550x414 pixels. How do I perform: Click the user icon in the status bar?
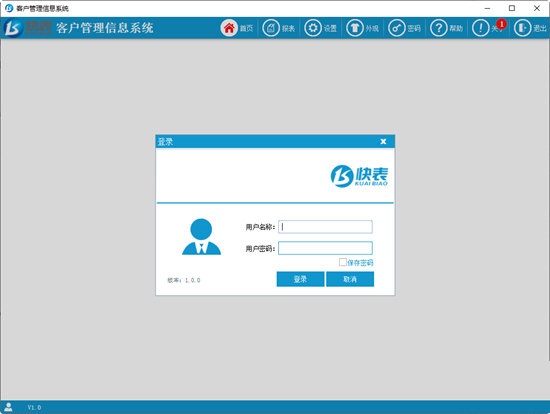pyautogui.click(x=8, y=407)
